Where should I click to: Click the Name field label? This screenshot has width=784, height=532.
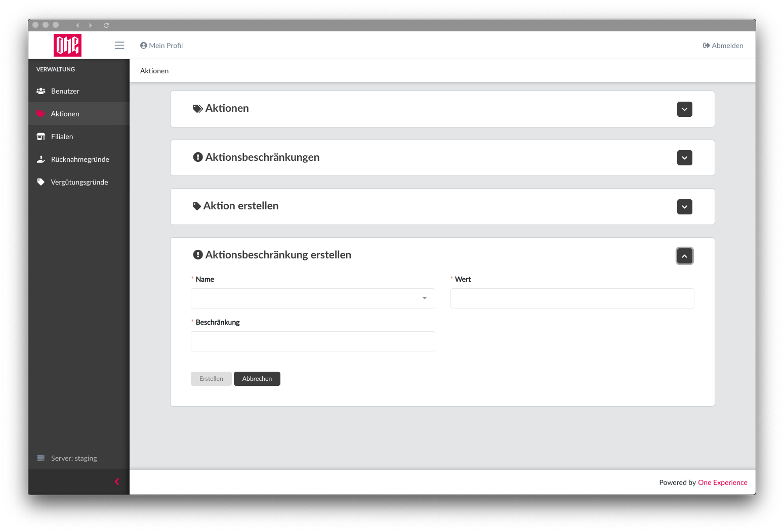pos(205,279)
